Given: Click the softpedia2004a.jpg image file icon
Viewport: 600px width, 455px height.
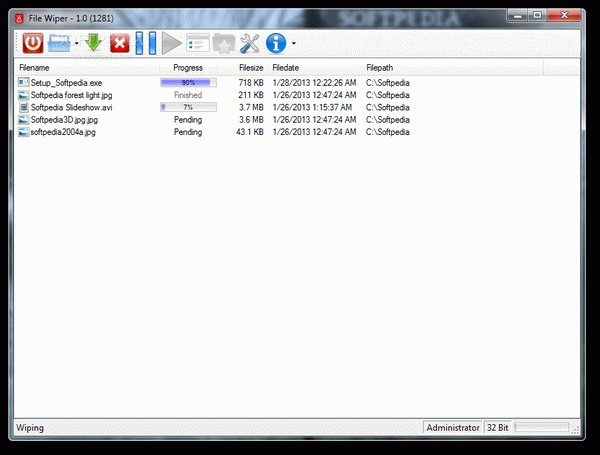Looking at the screenshot, I should [x=23, y=132].
